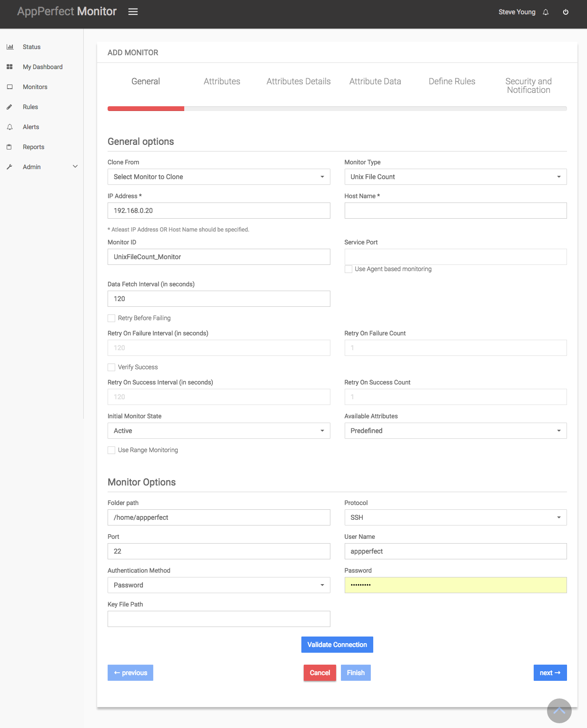The width and height of the screenshot is (587, 728).
Task: Click the previous arrow button
Action: pos(130,673)
